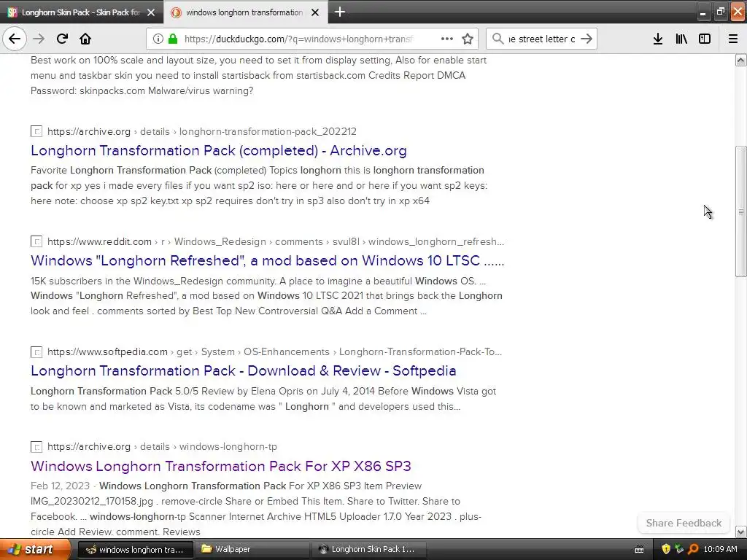
Task: Click the orange magnifier tray icon
Action: coord(693,549)
